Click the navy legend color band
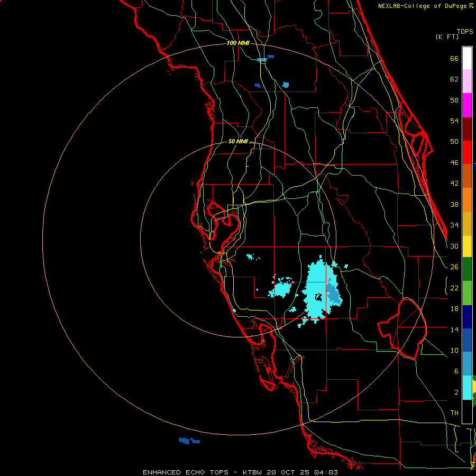 (x=467, y=317)
